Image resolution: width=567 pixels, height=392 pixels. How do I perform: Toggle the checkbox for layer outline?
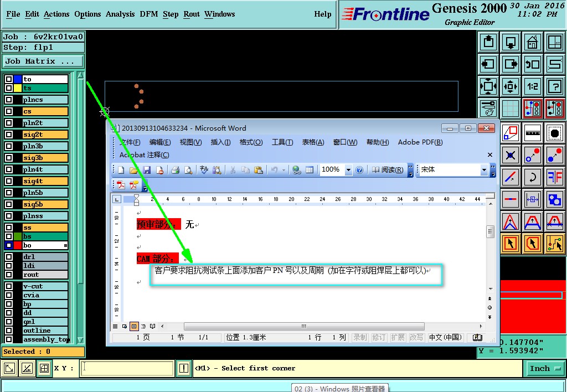pyautogui.click(x=9, y=330)
